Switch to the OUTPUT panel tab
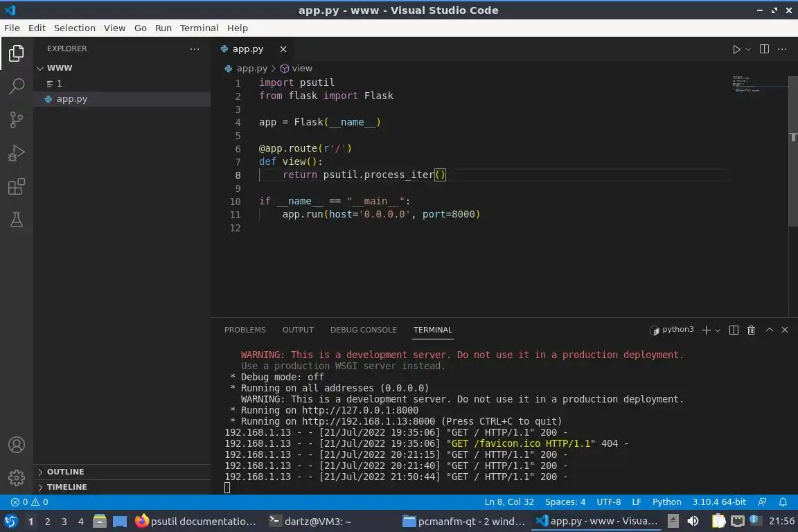The width and height of the screenshot is (798, 532). pos(299,330)
